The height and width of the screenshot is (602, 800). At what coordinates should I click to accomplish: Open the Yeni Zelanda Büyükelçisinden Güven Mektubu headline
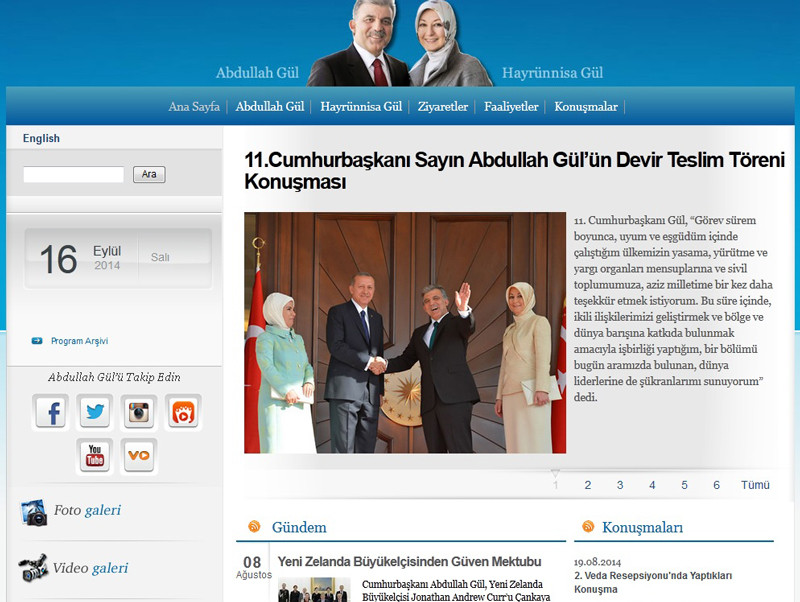[x=409, y=562]
